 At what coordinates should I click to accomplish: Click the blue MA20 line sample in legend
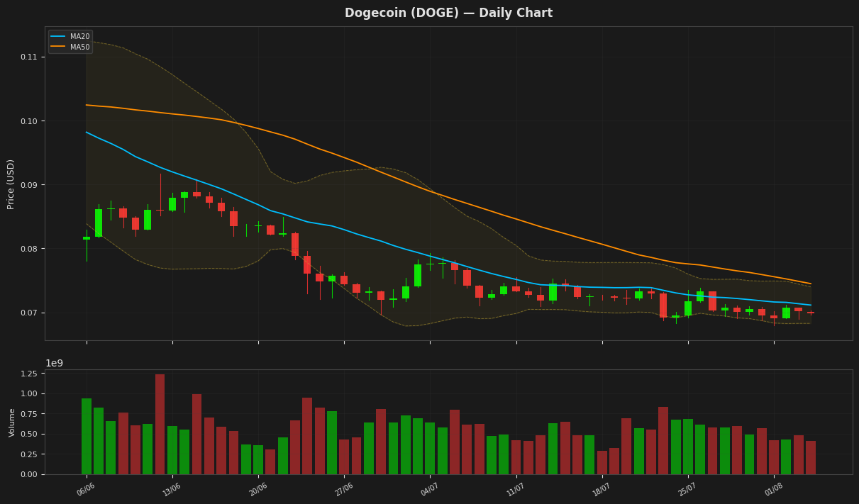point(58,37)
